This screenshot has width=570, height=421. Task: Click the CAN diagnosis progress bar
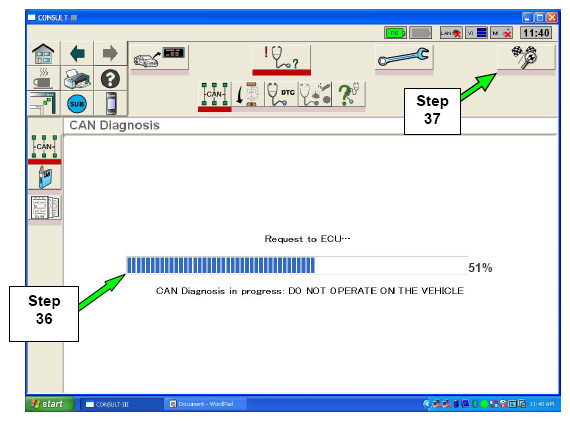pos(297,265)
